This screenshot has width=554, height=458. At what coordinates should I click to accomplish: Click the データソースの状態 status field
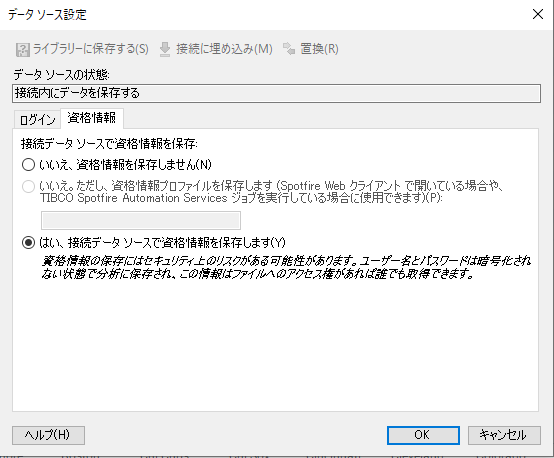(x=276, y=93)
